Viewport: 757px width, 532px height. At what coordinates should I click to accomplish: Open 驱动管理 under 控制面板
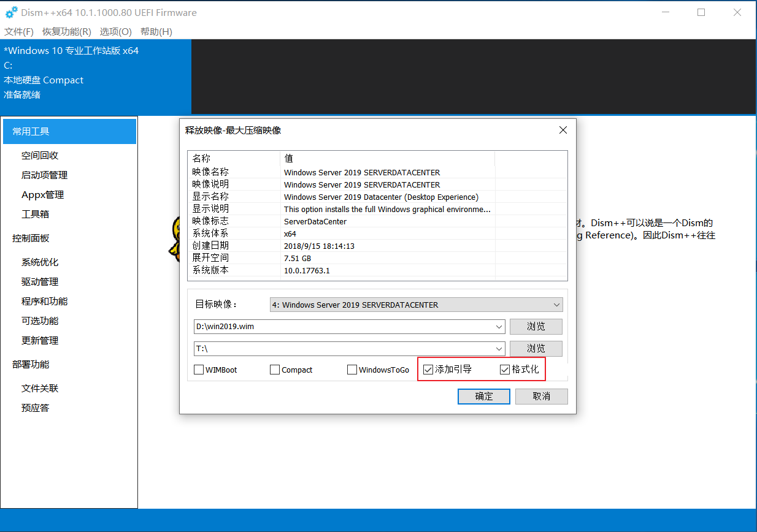(x=39, y=281)
